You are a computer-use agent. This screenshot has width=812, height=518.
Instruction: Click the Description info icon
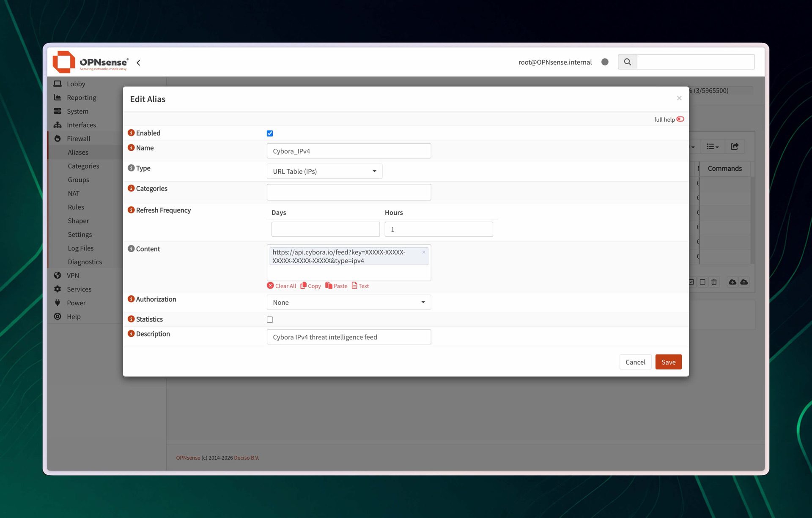pos(131,333)
